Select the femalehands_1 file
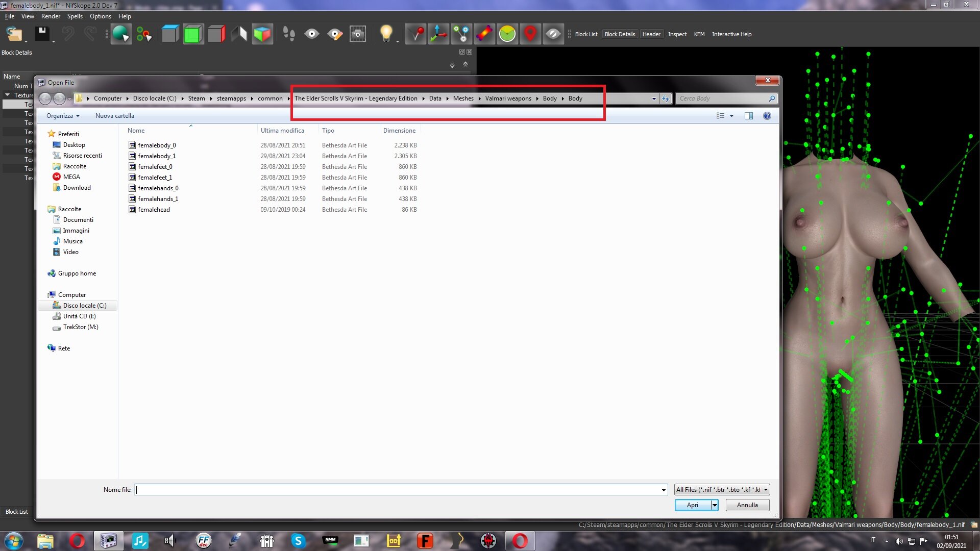 point(158,199)
